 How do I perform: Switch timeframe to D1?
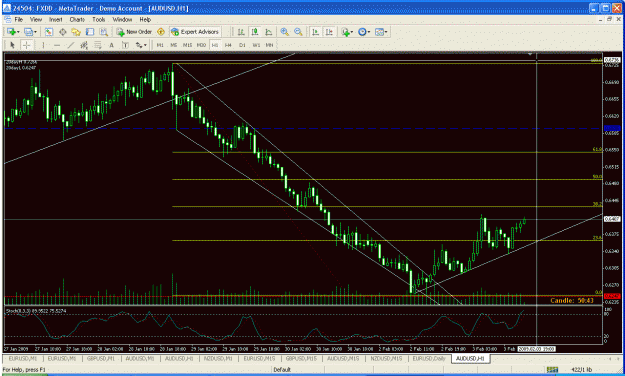tap(242, 45)
